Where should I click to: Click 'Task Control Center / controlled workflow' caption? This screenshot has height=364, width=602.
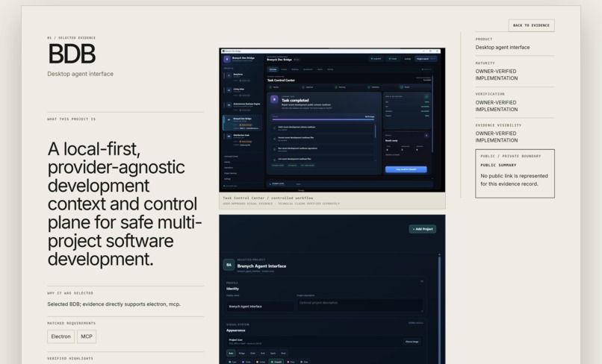coord(268,198)
